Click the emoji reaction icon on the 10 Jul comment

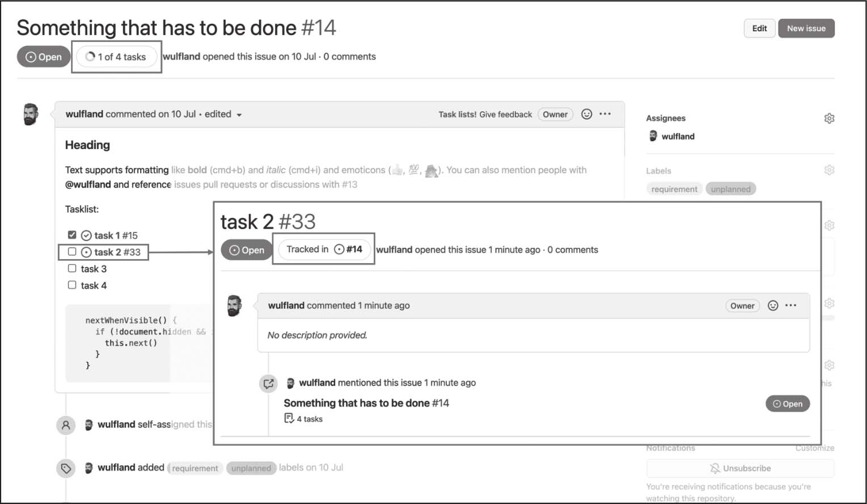point(587,114)
